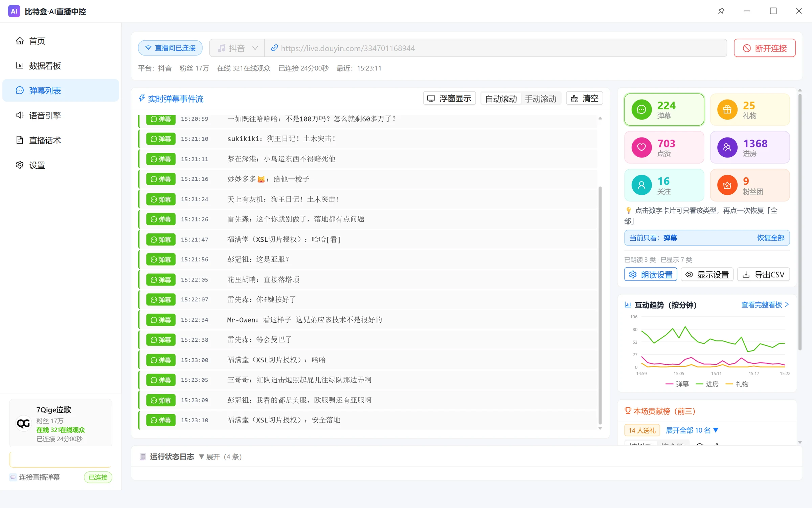812x508 pixels.
Task: Go to 语音引擎 page
Action: pyautogui.click(x=61, y=115)
